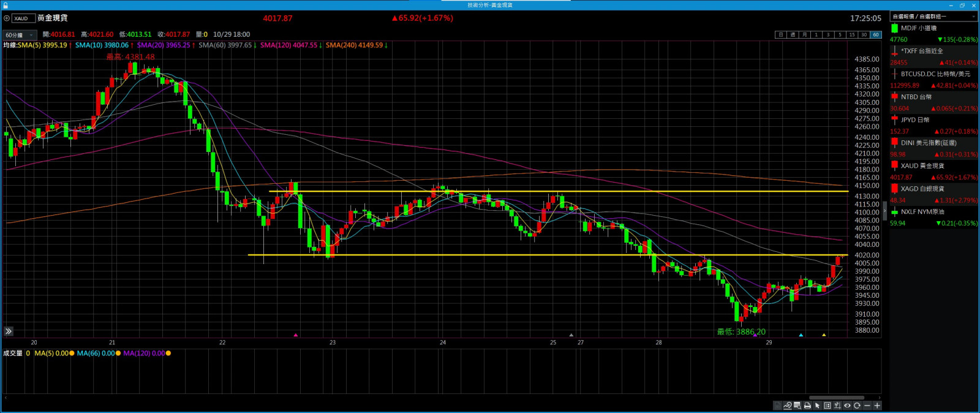Select the arrow cursor tool
Image resolution: width=980 pixels, height=413 pixels.
coord(817,406)
